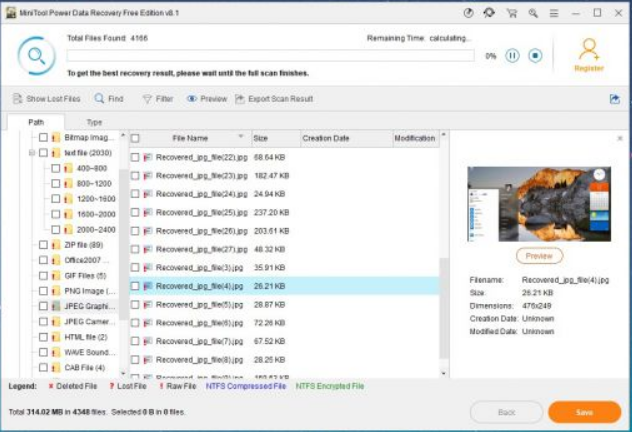The height and width of the screenshot is (432, 632).
Task: Sort by Modification column header
Action: pyautogui.click(x=415, y=138)
